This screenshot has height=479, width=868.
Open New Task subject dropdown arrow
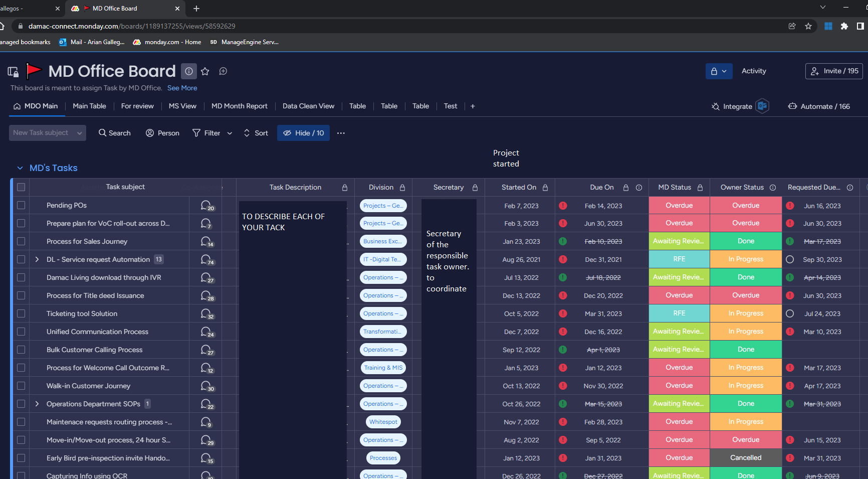tap(80, 133)
